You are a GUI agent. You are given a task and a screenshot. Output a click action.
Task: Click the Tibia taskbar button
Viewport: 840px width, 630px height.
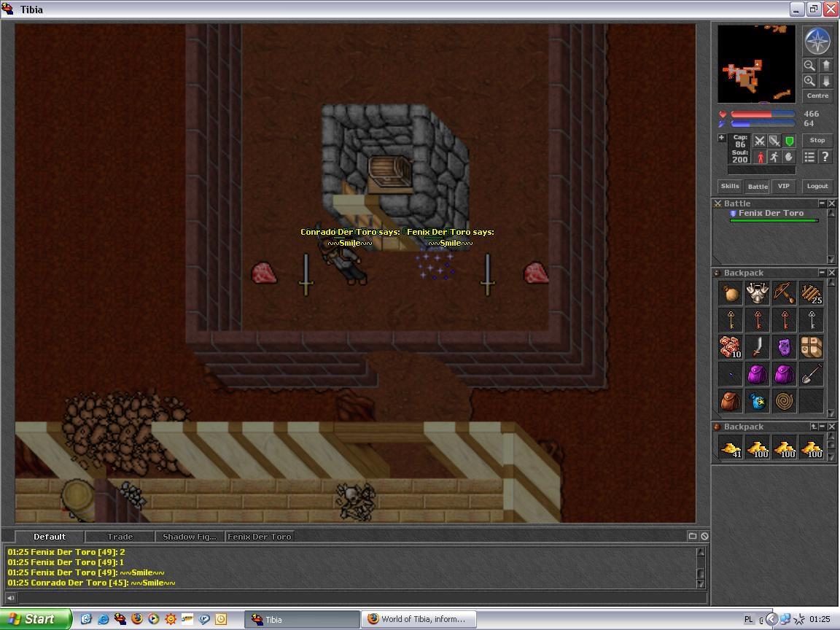point(302,619)
